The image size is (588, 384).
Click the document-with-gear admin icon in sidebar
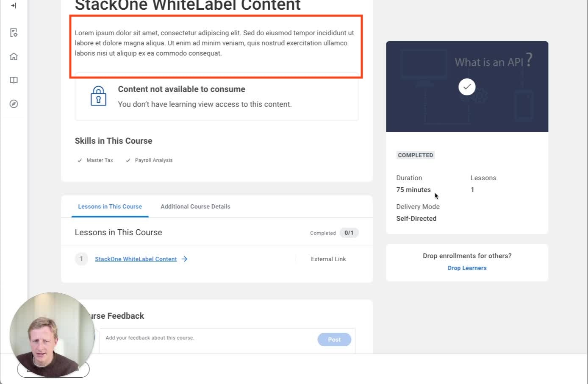pos(14,33)
